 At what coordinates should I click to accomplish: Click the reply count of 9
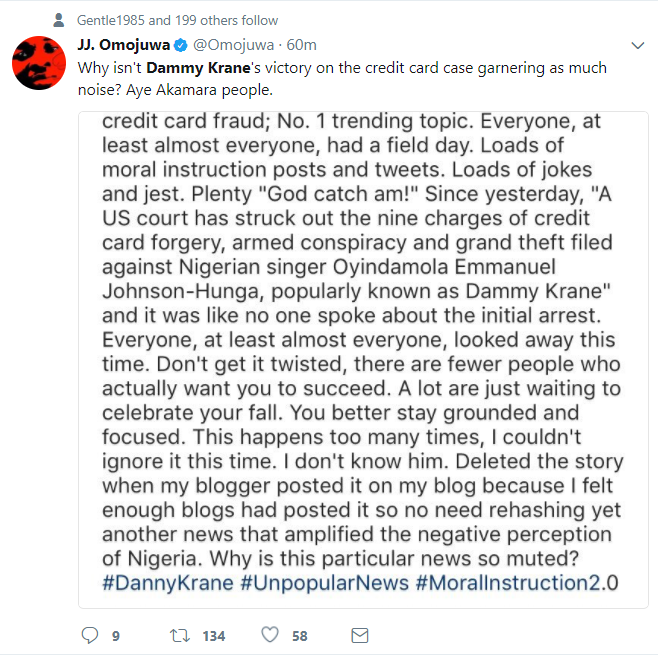click(x=116, y=636)
